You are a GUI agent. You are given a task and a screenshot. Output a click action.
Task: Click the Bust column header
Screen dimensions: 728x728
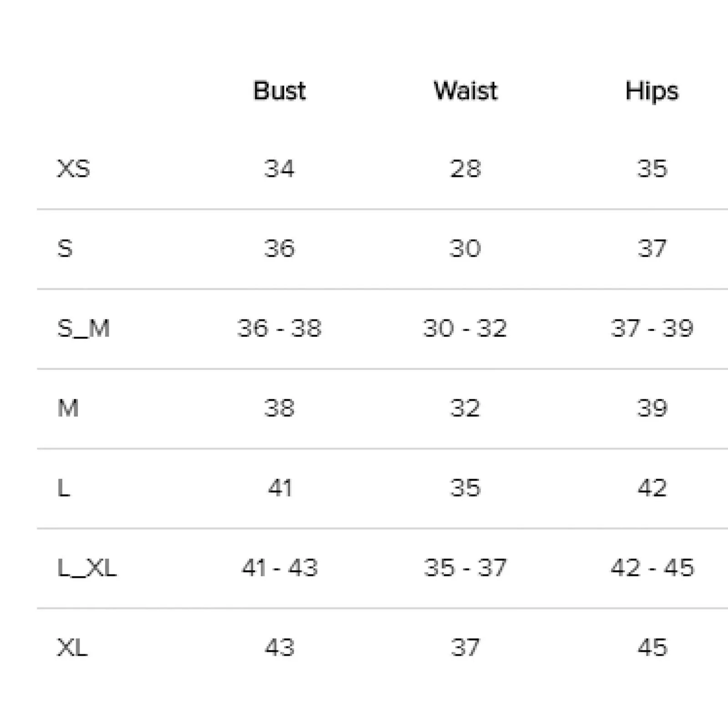[279, 91]
